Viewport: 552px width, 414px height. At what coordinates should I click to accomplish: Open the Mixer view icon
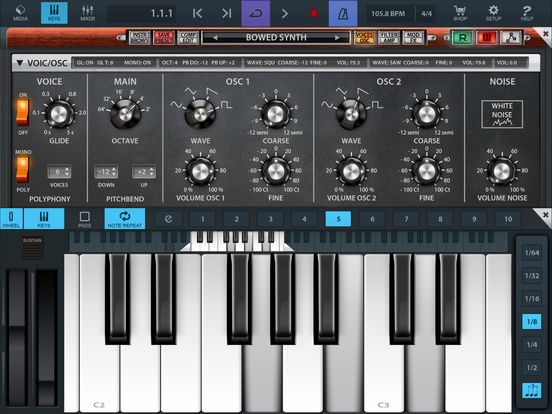click(87, 13)
